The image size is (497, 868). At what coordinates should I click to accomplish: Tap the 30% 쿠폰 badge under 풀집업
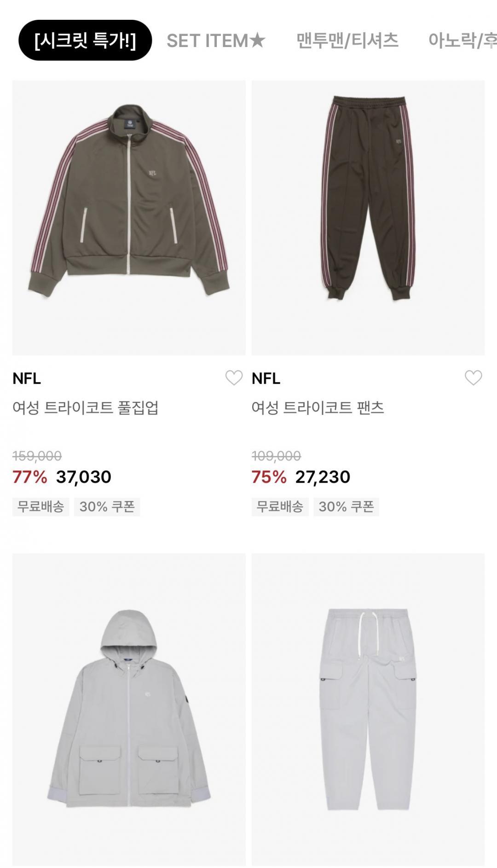(x=107, y=507)
